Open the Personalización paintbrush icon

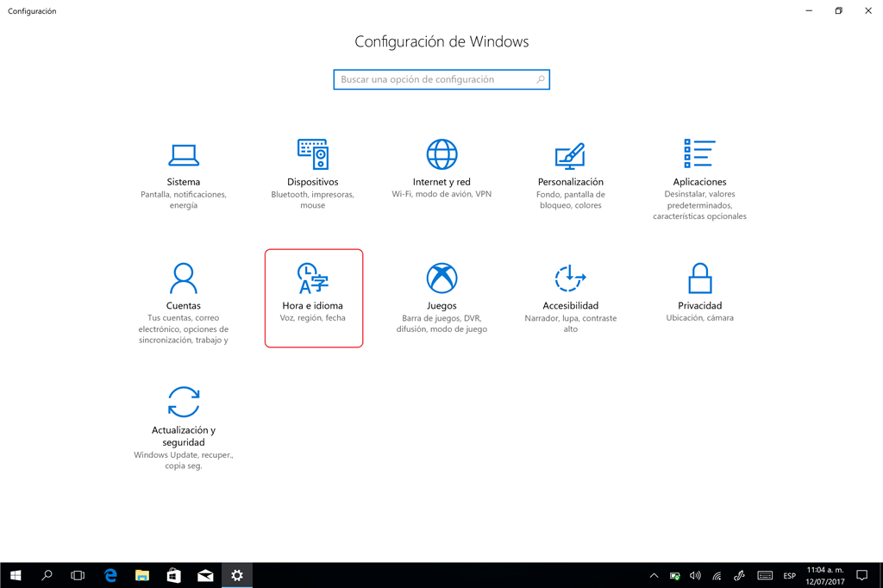571,155
